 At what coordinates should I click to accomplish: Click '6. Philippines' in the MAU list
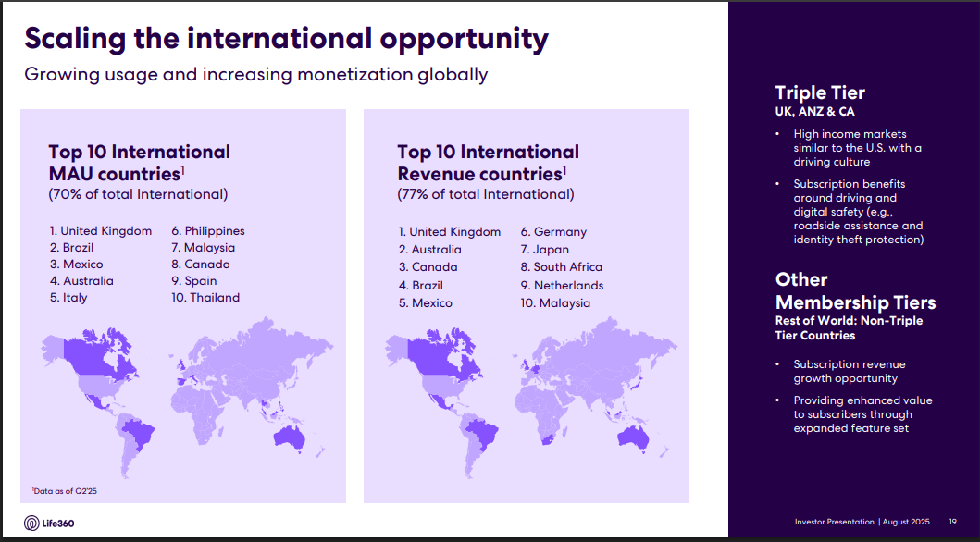pyautogui.click(x=208, y=231)
